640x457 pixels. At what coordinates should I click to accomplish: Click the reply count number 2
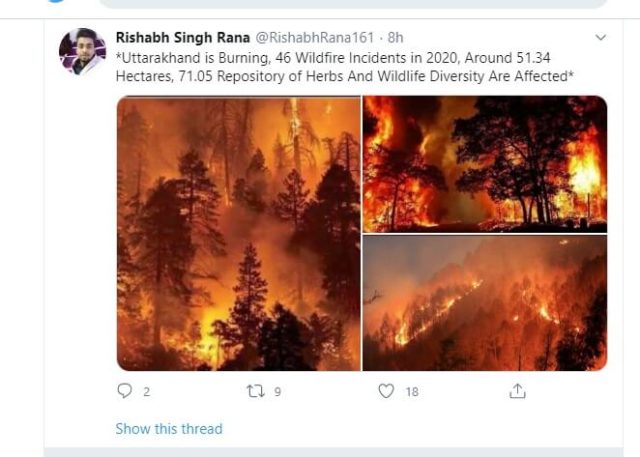[146, 392]
